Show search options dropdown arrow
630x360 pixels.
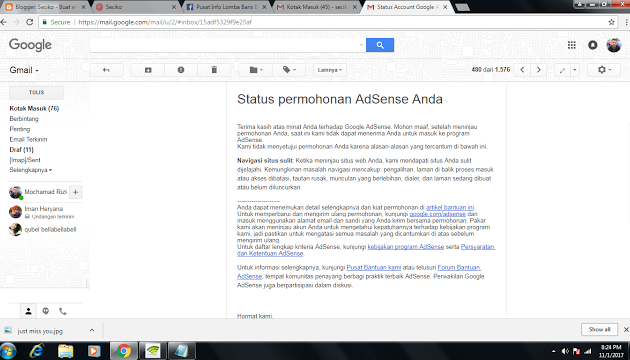(x=361, y=45)
